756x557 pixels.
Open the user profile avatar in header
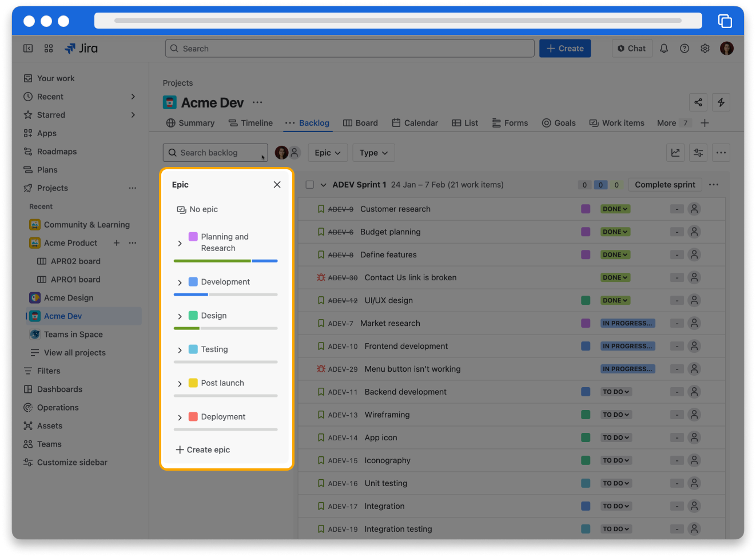pos(727,49)
